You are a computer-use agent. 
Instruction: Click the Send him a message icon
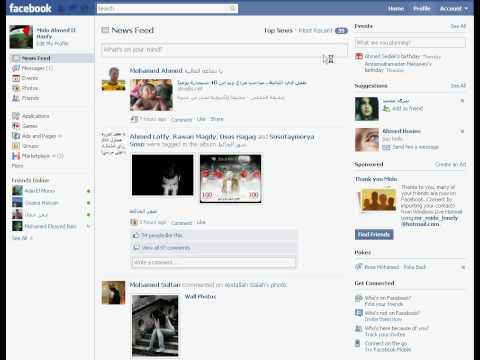386,147
